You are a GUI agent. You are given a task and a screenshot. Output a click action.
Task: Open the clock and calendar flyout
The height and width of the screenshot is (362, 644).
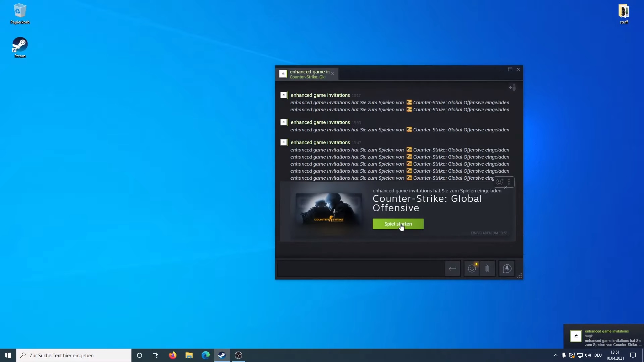pyautogui.click(x=615, y=355)
